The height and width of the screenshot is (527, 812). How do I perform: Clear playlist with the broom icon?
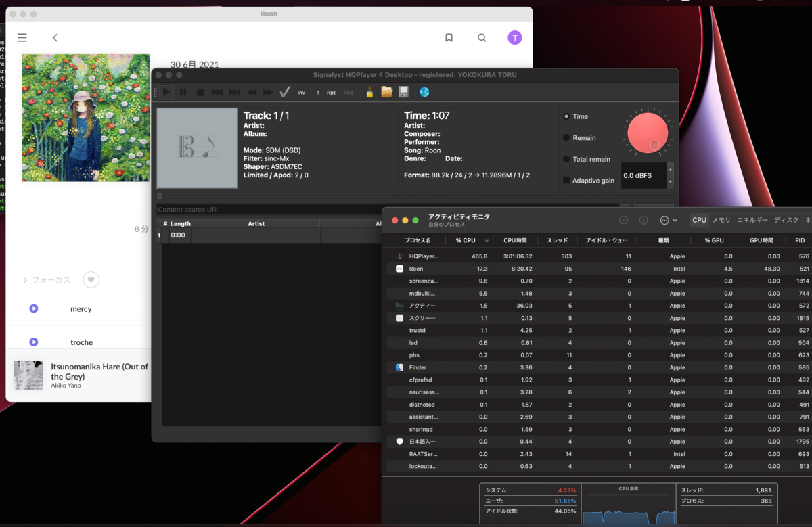[369, 92]
